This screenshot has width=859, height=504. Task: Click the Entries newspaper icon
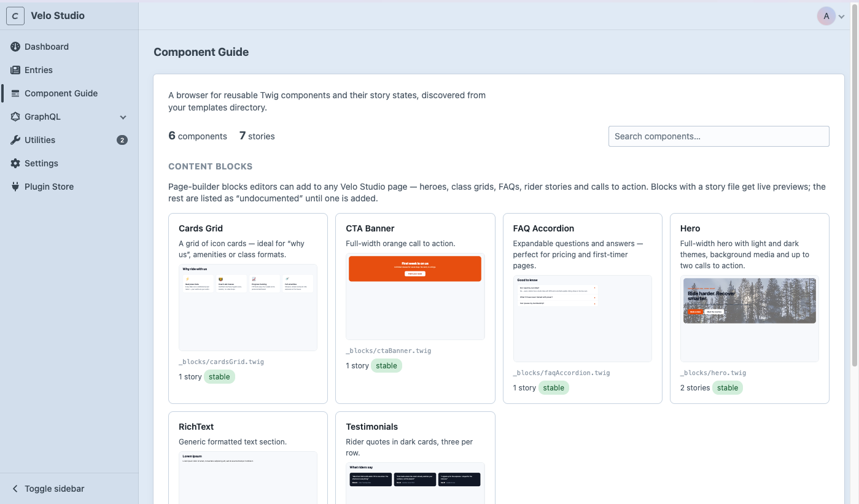click(15, 70)
